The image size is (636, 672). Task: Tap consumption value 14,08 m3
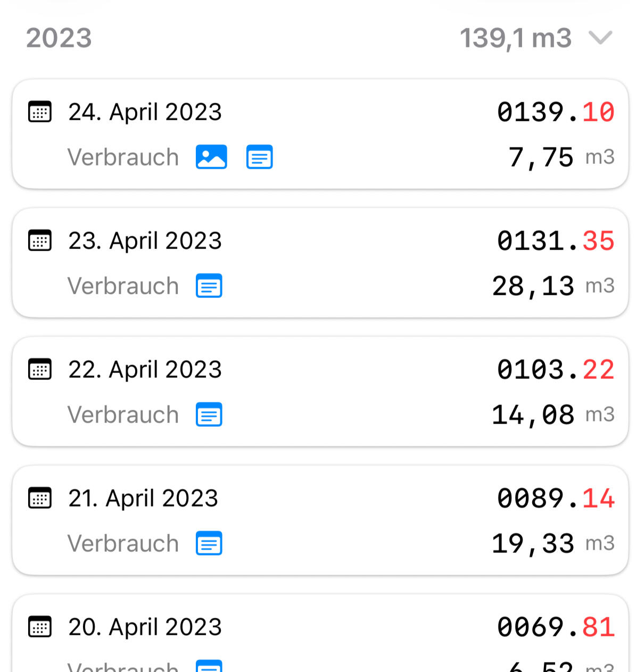[x=552, y=415]
